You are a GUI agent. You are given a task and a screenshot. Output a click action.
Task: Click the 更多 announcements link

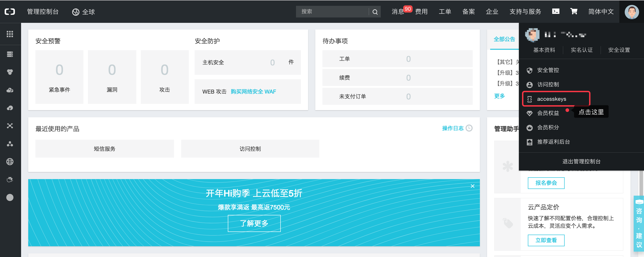point(499,96)
